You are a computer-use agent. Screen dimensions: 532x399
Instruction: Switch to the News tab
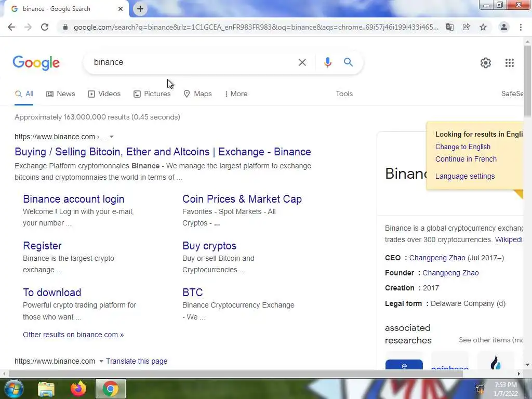point(61,94)
